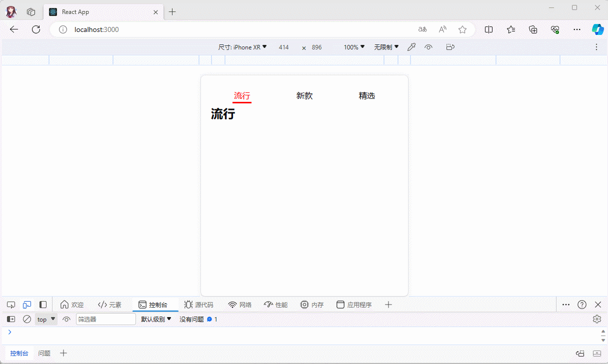Screen dimensions: 608x364
Task: Switch to the 网络 DevTools tab
Action: 239,305
